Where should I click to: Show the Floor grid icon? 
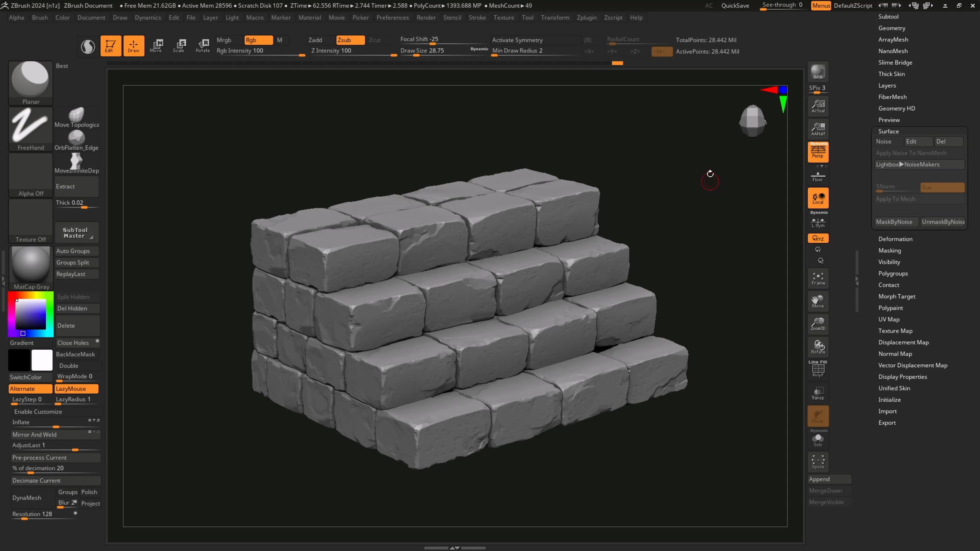pos(818,176)
